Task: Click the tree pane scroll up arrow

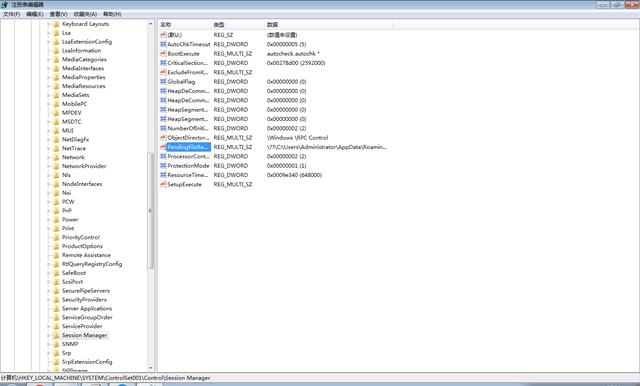Action: coord(151,24)
